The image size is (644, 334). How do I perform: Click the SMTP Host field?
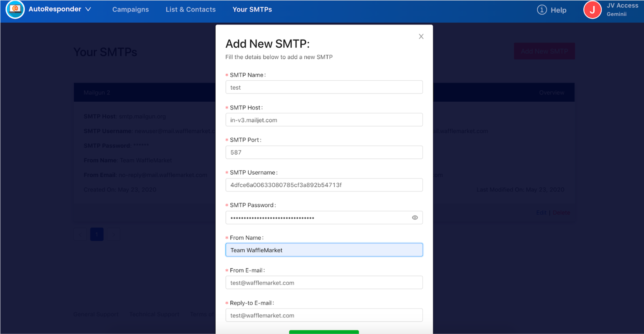tap(324, 120)
